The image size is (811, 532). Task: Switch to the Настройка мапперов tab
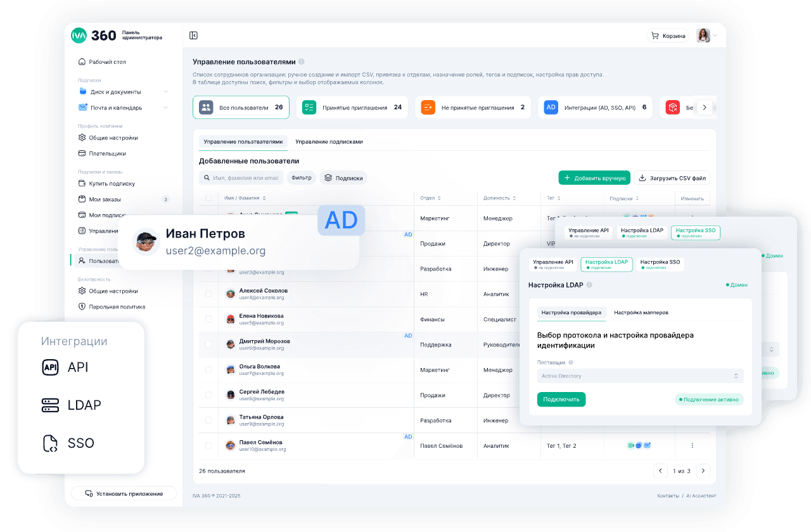pos(641,313)
